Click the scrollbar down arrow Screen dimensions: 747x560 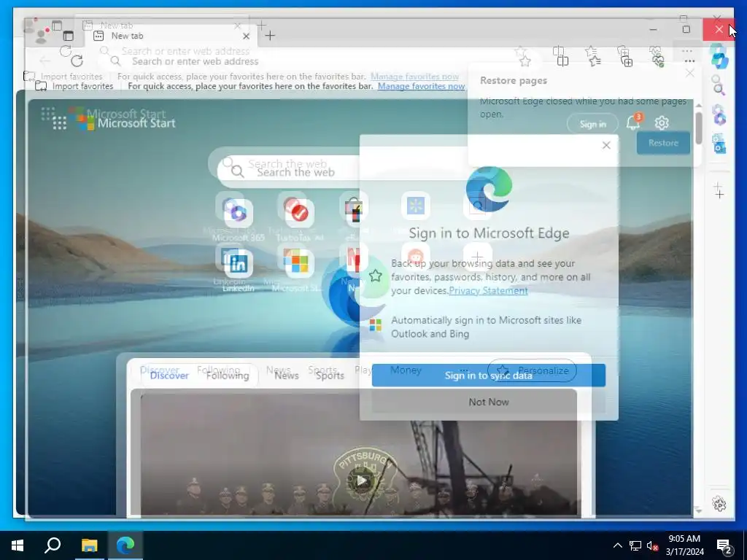(698, 510)
